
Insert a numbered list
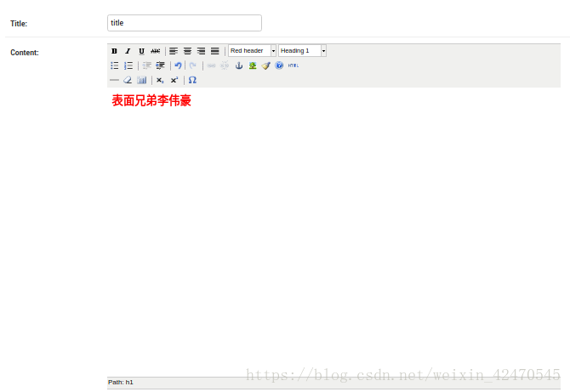(x=128, y=65)
